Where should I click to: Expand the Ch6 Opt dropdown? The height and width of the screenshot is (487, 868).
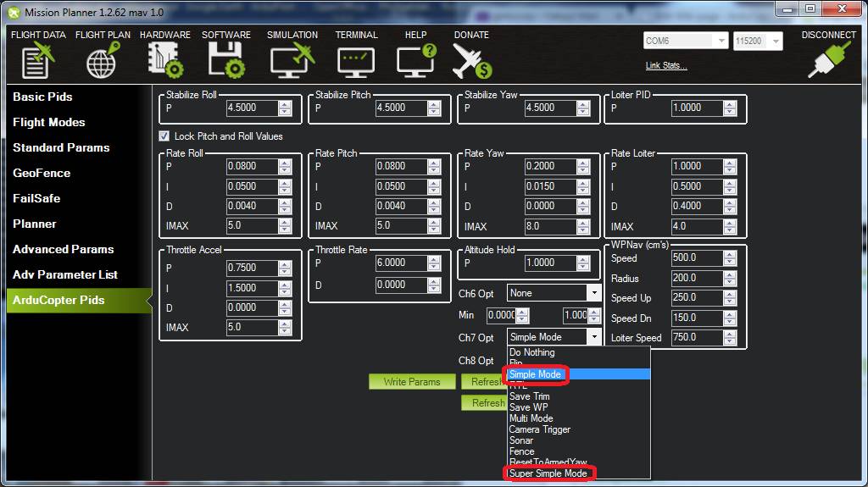[x=593, y=293]
